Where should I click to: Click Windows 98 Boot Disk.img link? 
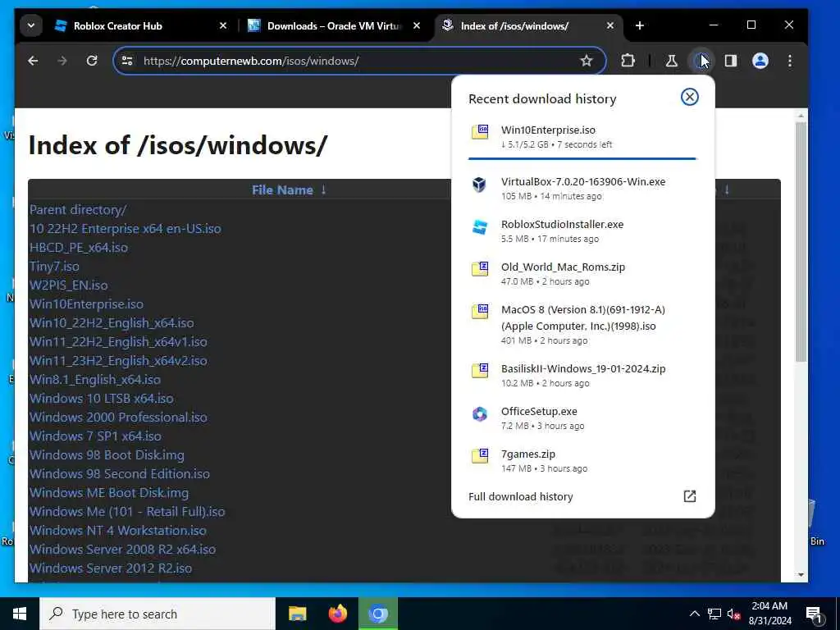coord(107,454)
